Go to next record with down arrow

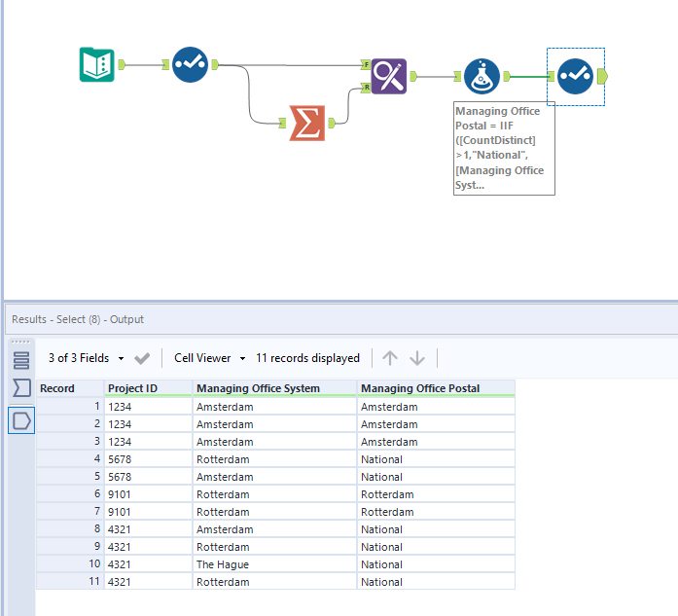pos(417,358)
